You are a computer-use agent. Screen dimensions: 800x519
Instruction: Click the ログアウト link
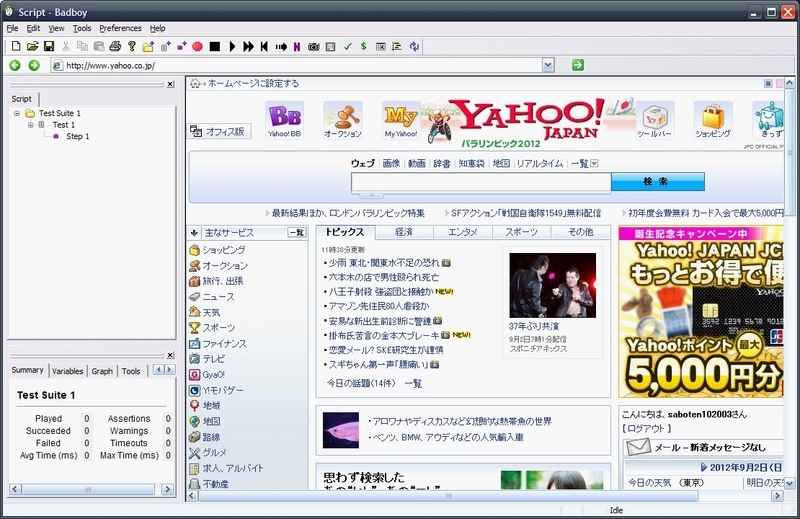646,429
